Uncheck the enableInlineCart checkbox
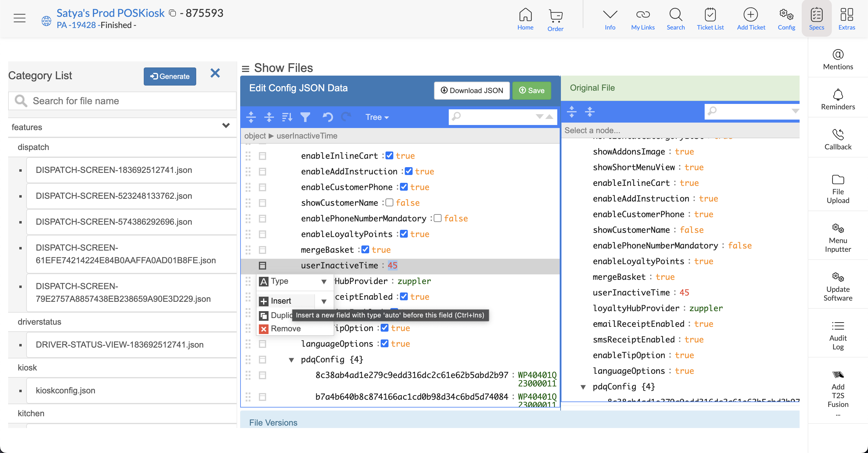Screen dimensions: 868x453 pos(389,156)
